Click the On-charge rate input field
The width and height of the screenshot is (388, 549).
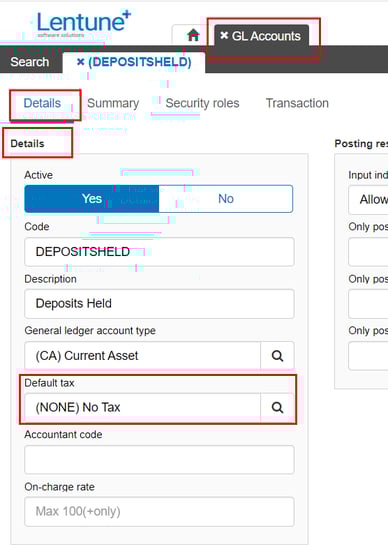click(x=159, y=512)
